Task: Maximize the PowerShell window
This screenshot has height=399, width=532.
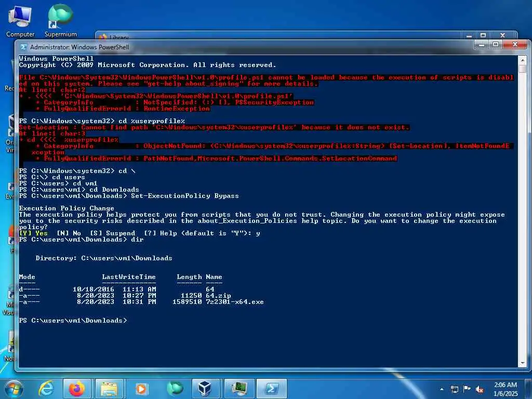Action: coord(495,44)
